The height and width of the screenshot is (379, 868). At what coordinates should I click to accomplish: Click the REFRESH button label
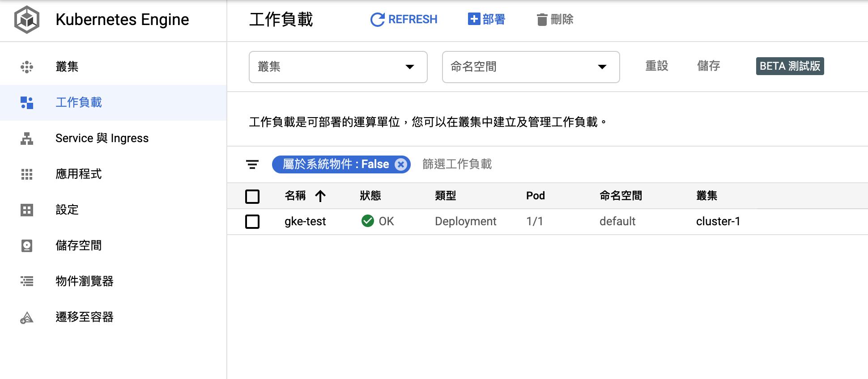click(x=413, y=20)
